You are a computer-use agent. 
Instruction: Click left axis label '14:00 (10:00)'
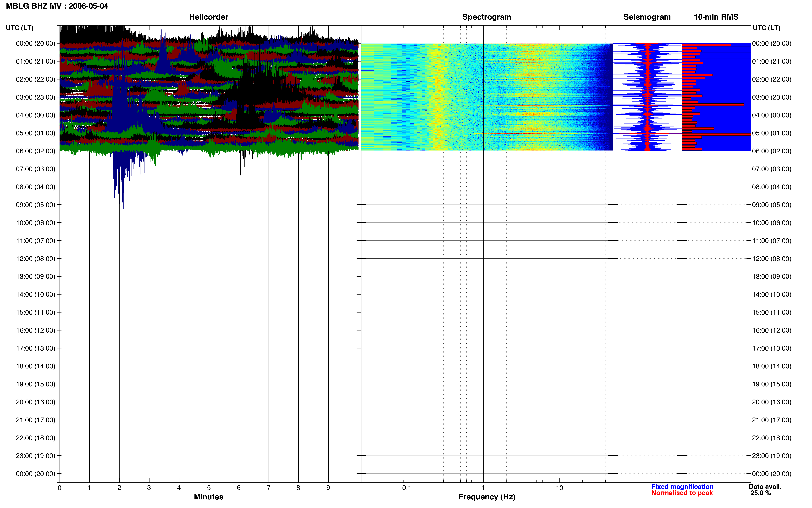pos(36,295)
